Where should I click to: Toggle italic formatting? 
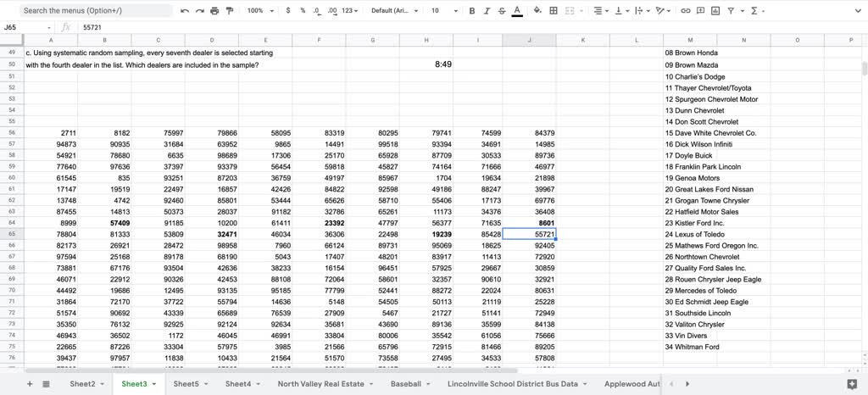pos(487,11)
